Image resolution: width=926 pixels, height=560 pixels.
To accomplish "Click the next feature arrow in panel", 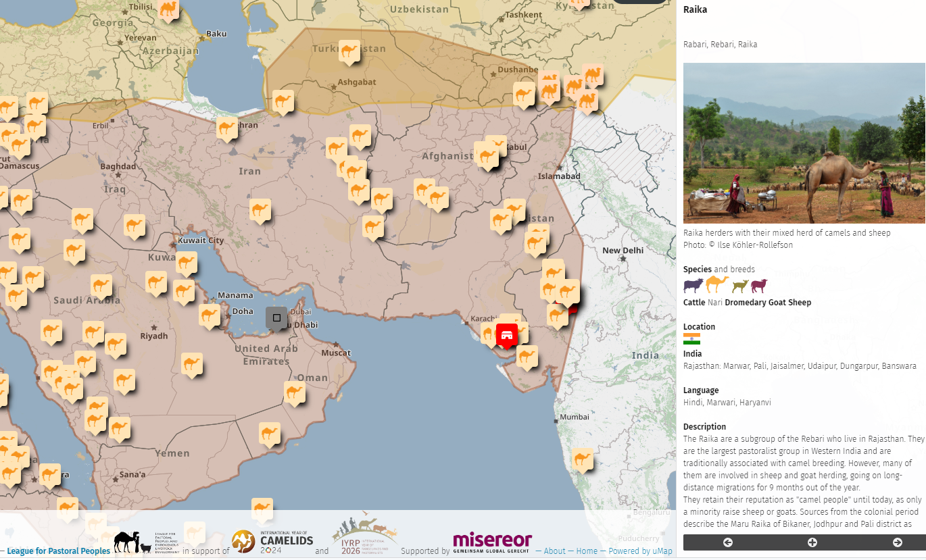I will coord(897,542).
